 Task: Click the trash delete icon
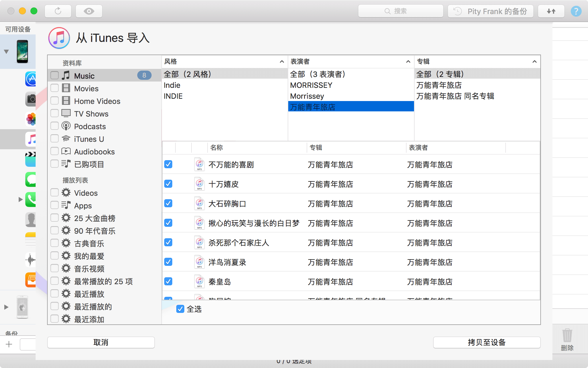(567, 335)
